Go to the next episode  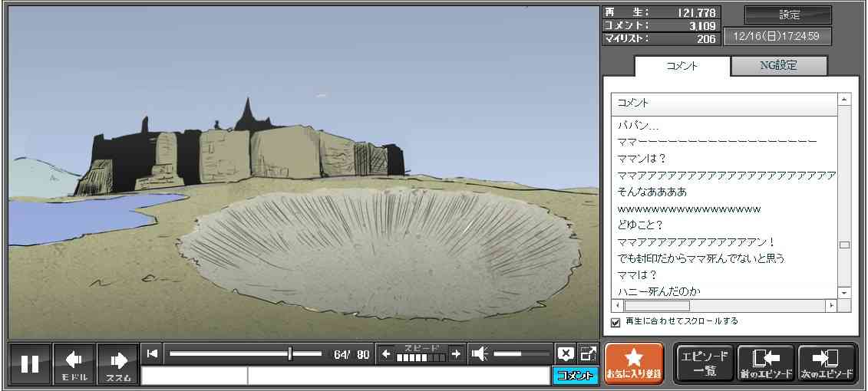click(827, 363)
